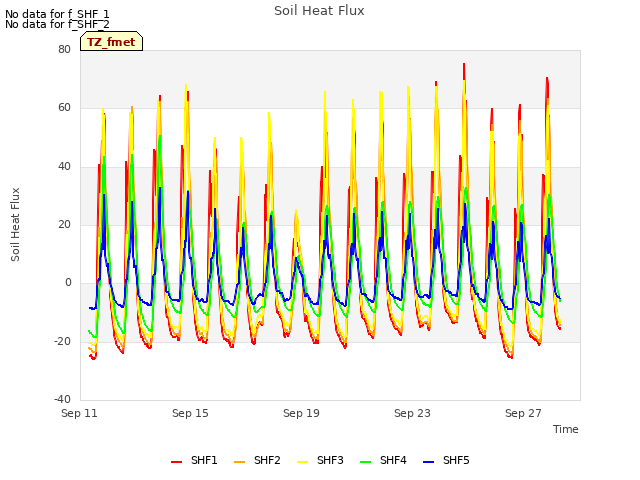The height and width of the screenshot is (480, 640).
Task: Click the 20 y-axis tick label
Action: coord(64,224)
